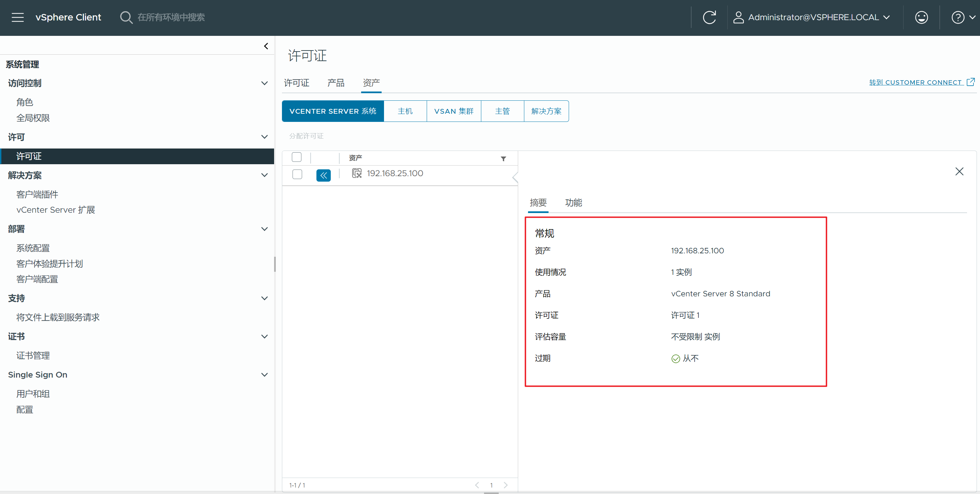Viewport: 980px width, 494px height.
Task: Select the 192.168.25.100 row checkbox
Action: tap(297, 174)
